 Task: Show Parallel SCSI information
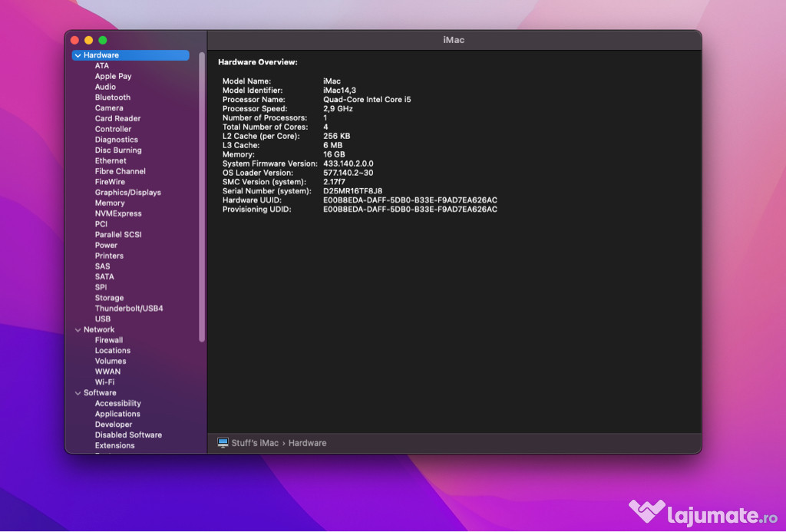pyautogui.click(x=118, y=234)
